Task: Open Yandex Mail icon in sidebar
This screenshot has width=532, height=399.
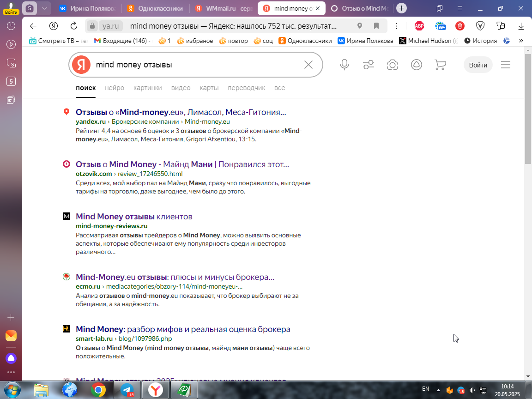Action: click(11, 336)
